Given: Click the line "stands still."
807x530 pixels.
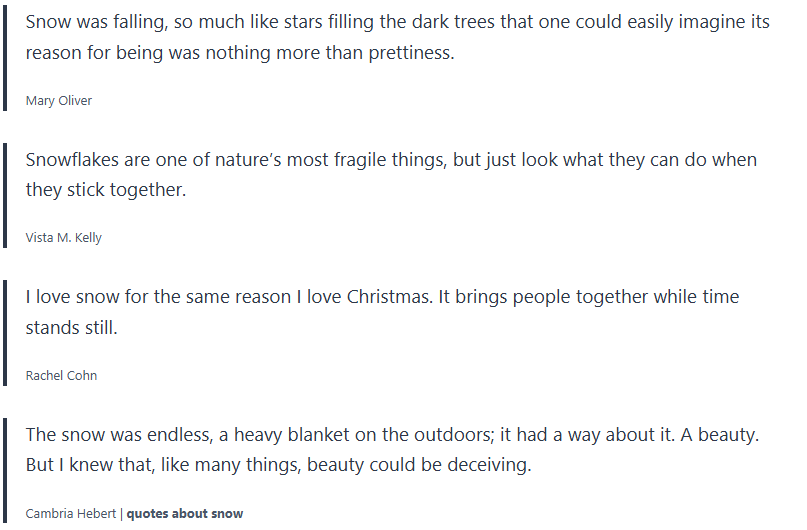Looking at the screenshot, I should point(72,327).
